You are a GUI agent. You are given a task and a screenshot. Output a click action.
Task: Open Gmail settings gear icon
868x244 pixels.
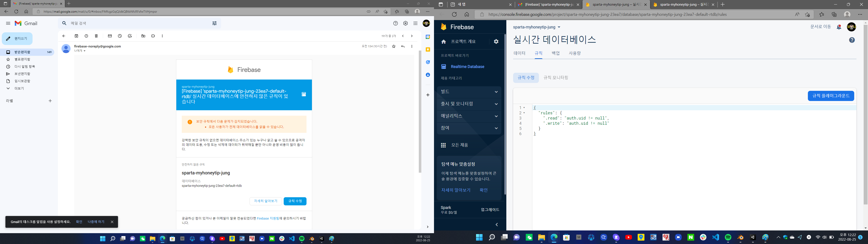coord(405,23)
